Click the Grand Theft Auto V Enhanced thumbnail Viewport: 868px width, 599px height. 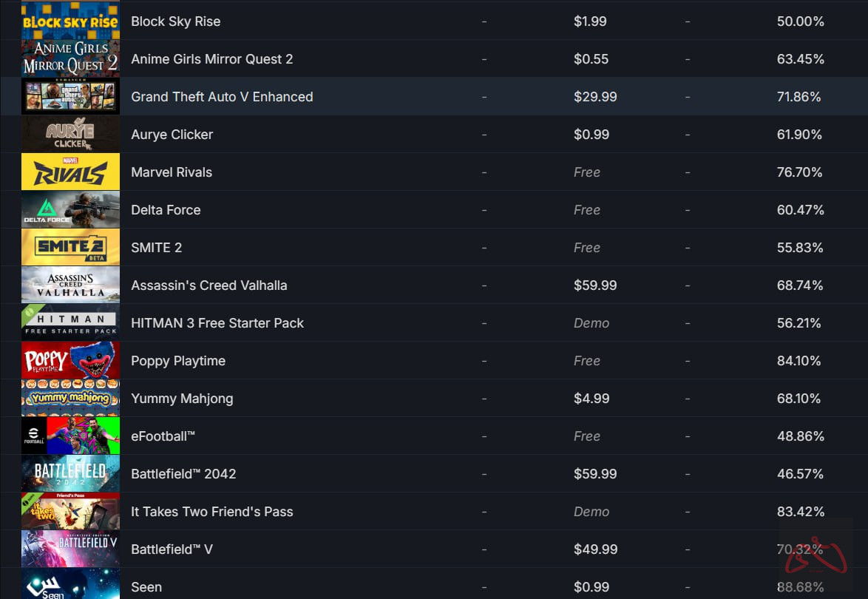[x=70, y=96]
